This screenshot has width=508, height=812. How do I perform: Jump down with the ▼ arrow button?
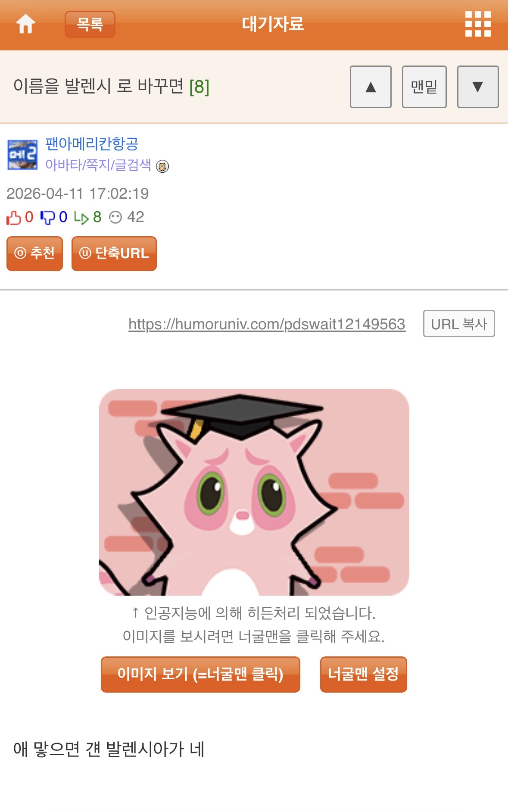click(478, 87)
